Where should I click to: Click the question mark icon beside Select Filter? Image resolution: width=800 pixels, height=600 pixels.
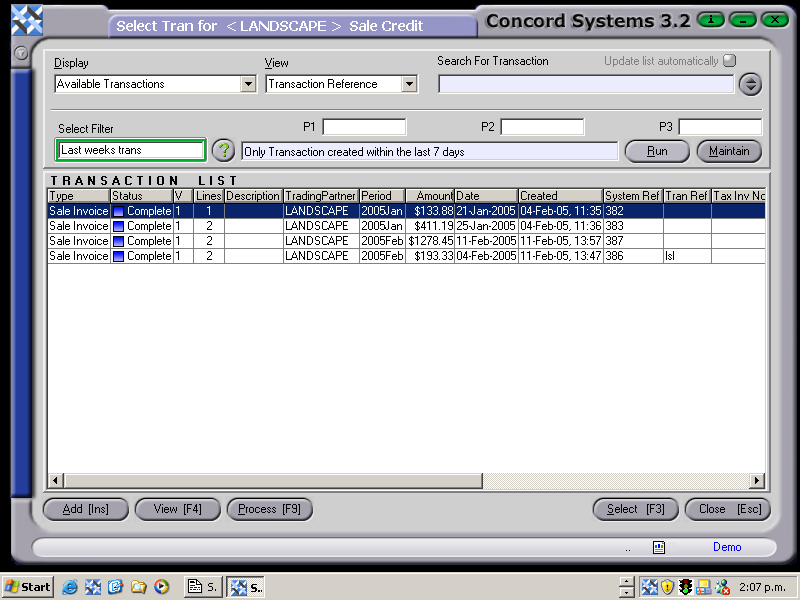222,150
